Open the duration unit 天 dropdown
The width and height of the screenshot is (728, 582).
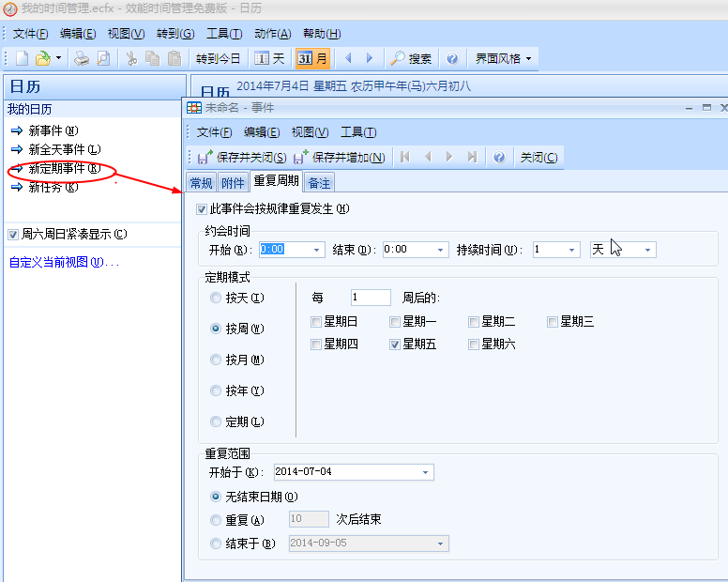coord(647,250)
